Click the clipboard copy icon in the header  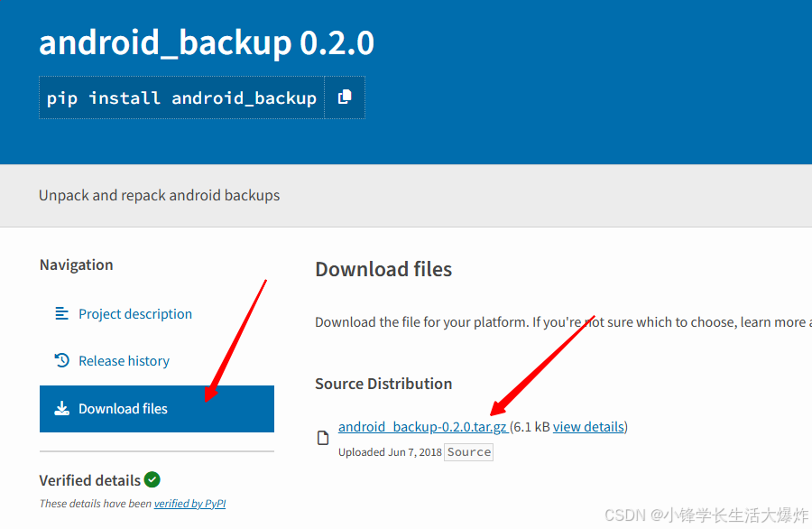(x=345, y=97)
